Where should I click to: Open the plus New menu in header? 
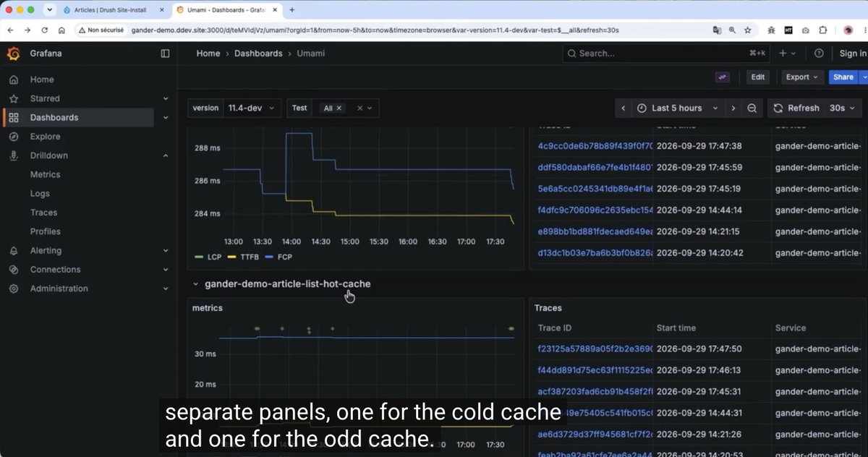(786, 54)
